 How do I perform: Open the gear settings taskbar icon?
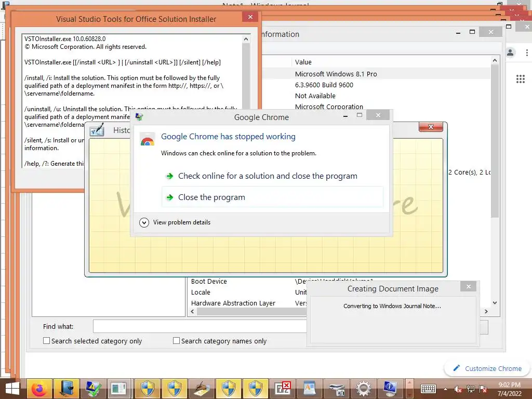pos(363,389)
